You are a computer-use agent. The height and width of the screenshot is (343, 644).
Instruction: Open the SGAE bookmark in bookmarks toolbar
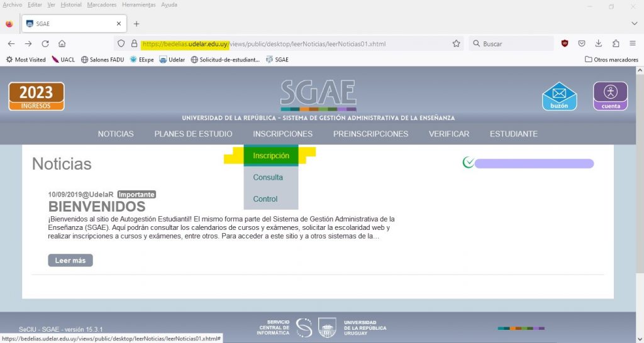click(x=277, y=60)
